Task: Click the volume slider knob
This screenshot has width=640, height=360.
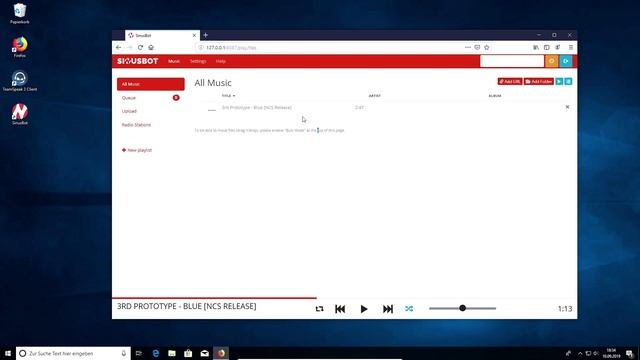Action: [x=462, y=308]
